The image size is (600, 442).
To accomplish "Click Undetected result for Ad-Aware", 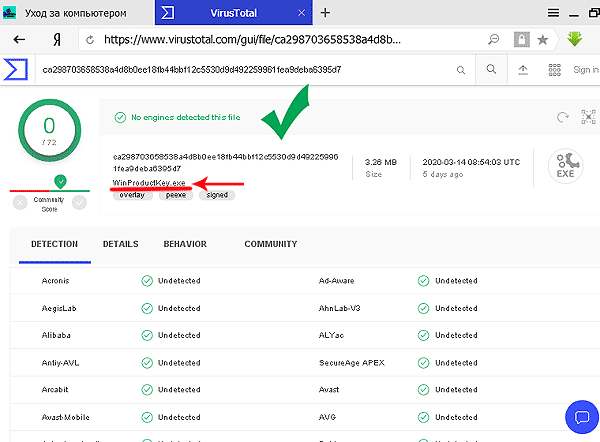I will [456, 281].
